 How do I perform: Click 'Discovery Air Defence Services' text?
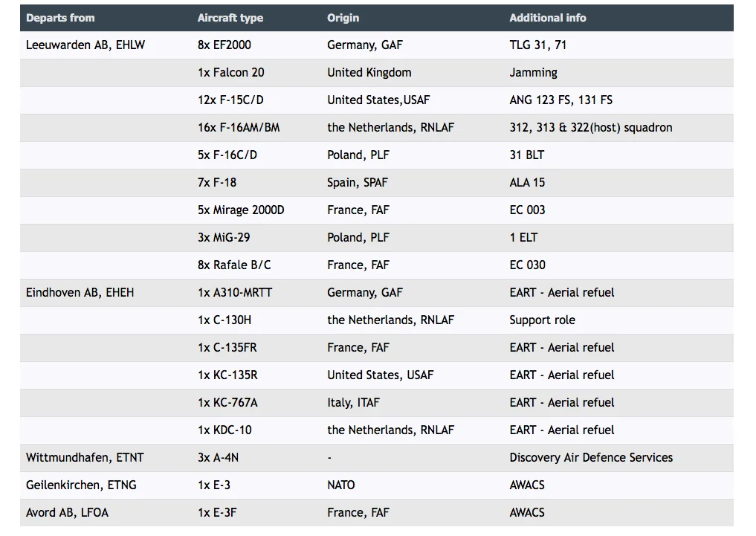pyautogui.click(x=591, y=458)
